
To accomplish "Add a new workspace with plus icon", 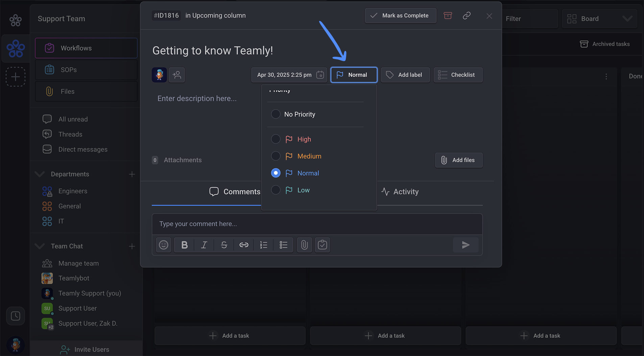I will coord(15,77).
